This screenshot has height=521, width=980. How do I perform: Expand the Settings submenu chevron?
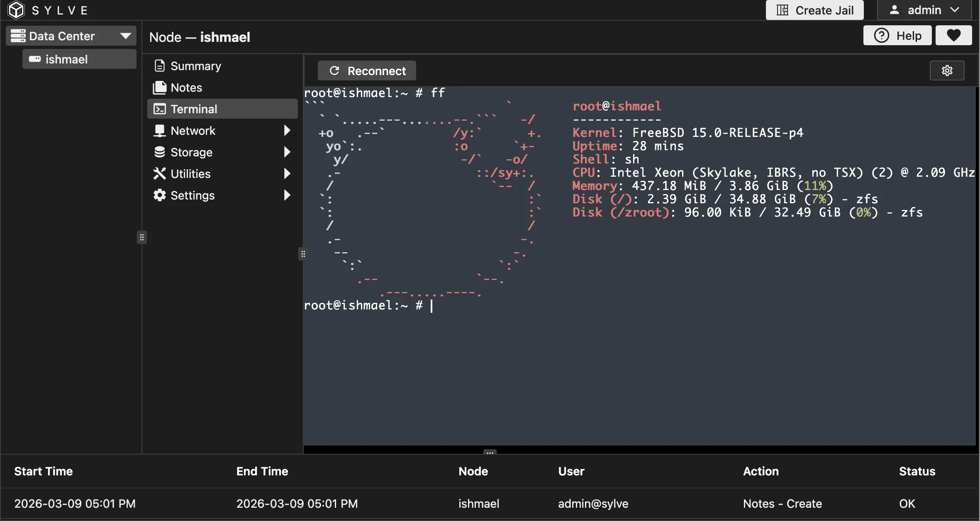pyautogui.click(x=288, y=195)
